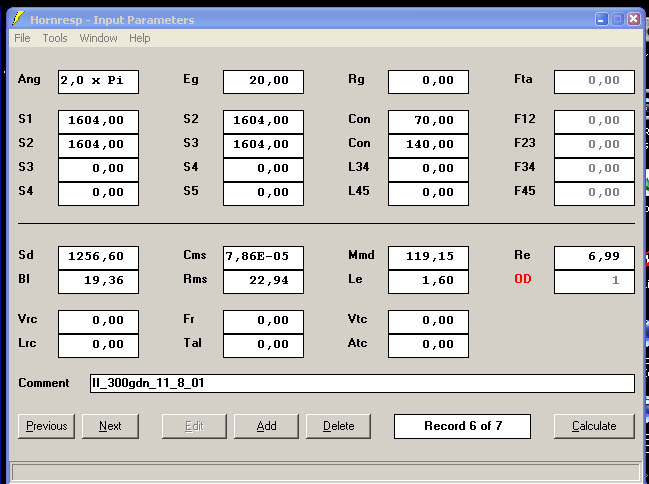This screenshot has height=484, width=649.
Task: Open the Tools menu
Action: pos(55,38)
